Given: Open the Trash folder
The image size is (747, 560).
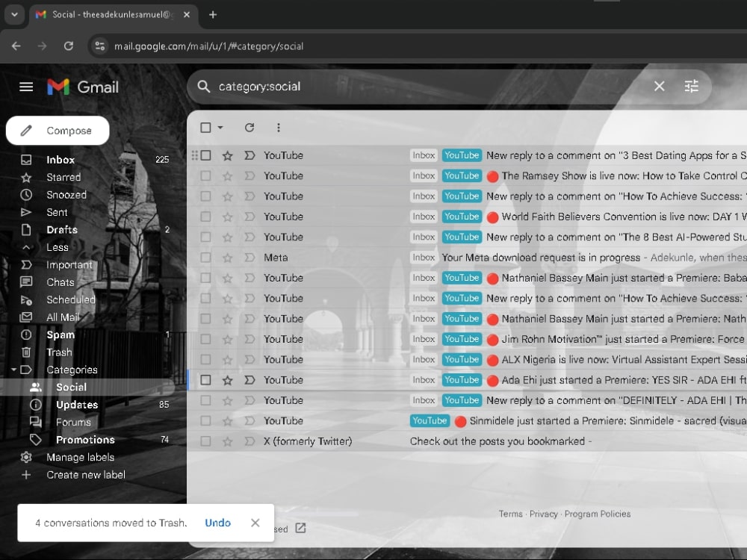Looking at the screenshot, I should click(59, 352).
